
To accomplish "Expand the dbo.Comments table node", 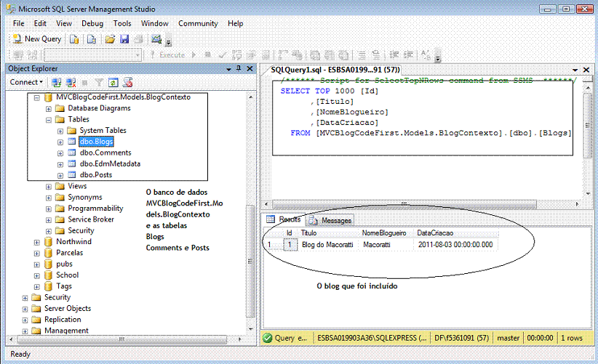I will click(x=60, y=153).
